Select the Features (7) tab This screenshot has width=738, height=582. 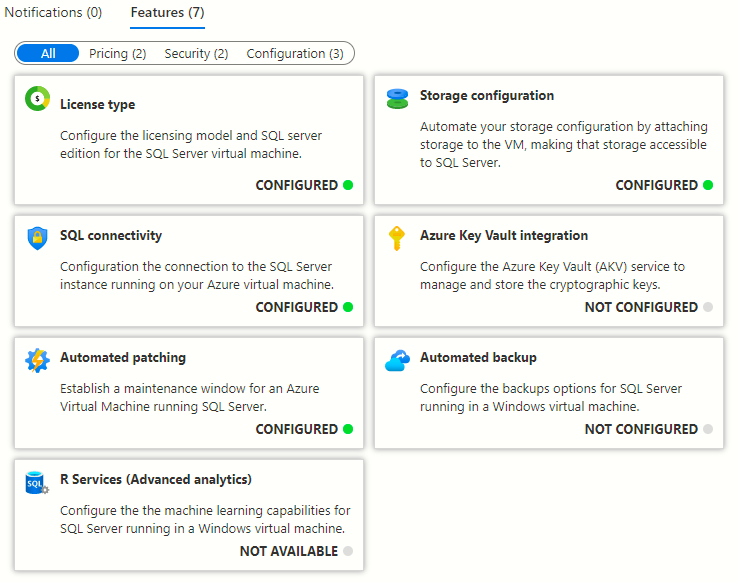point(167,12)
